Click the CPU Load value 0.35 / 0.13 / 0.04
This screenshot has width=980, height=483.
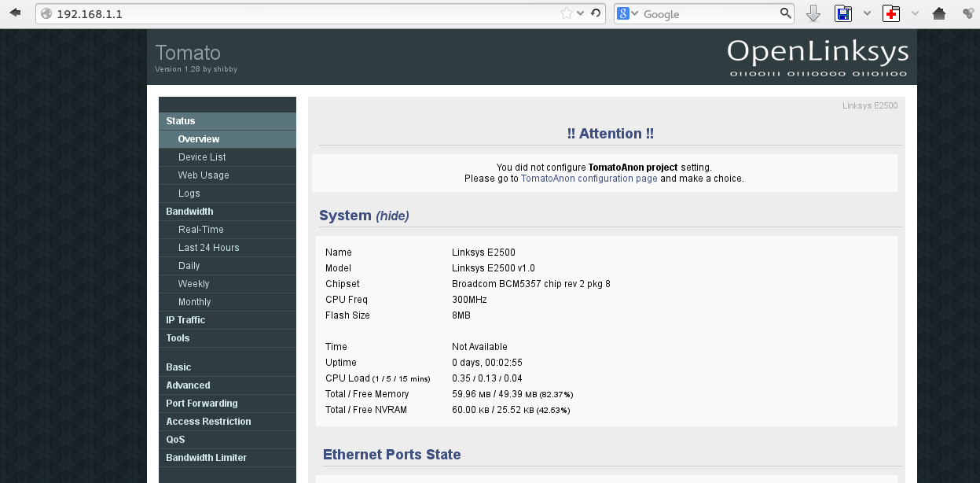click(487, 378)
